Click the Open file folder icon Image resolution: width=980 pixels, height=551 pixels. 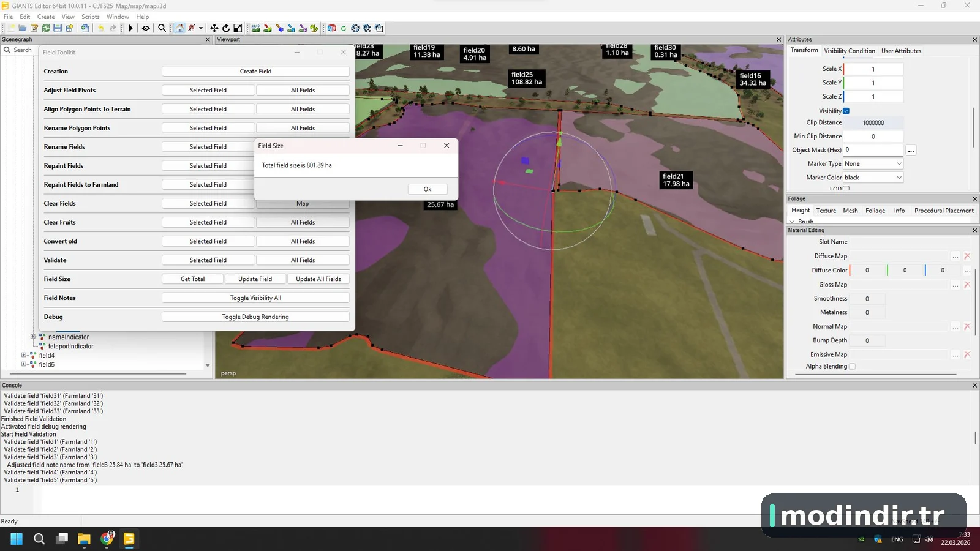[x=23, y=28]
